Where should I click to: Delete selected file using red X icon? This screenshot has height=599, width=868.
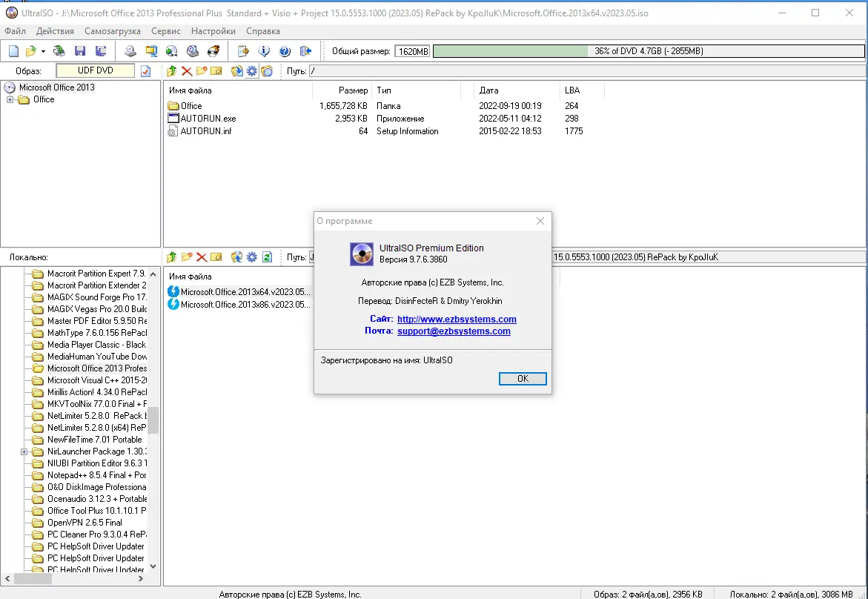point(187,70)
